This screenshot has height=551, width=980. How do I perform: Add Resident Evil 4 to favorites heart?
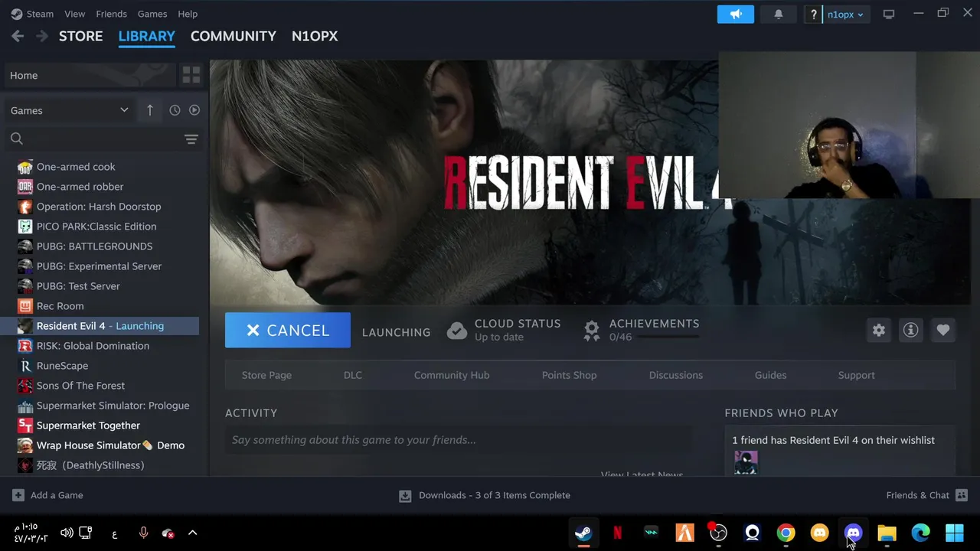(x=942, y=330)
